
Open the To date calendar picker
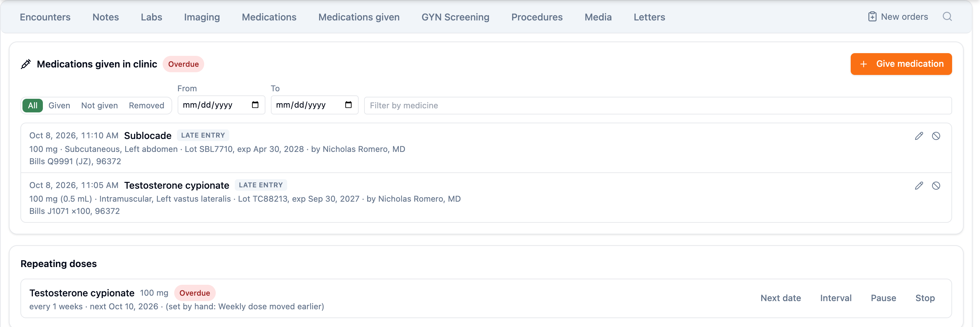click(x=348, y=105)
